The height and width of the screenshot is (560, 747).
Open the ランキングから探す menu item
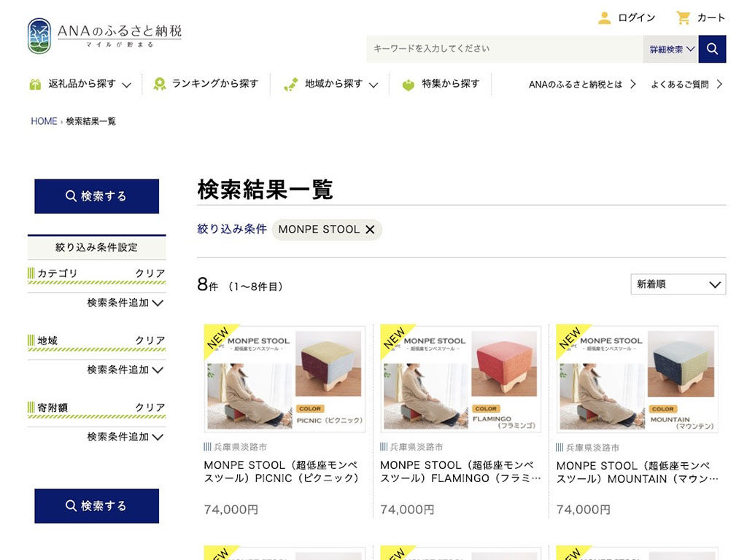tap(214, 84)
